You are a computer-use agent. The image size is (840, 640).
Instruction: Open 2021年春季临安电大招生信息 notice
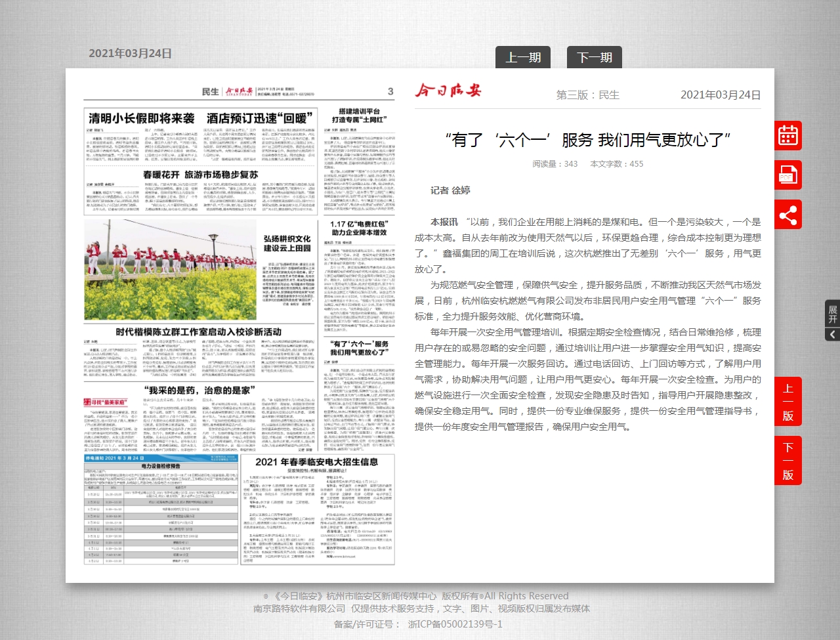[316, 462]
